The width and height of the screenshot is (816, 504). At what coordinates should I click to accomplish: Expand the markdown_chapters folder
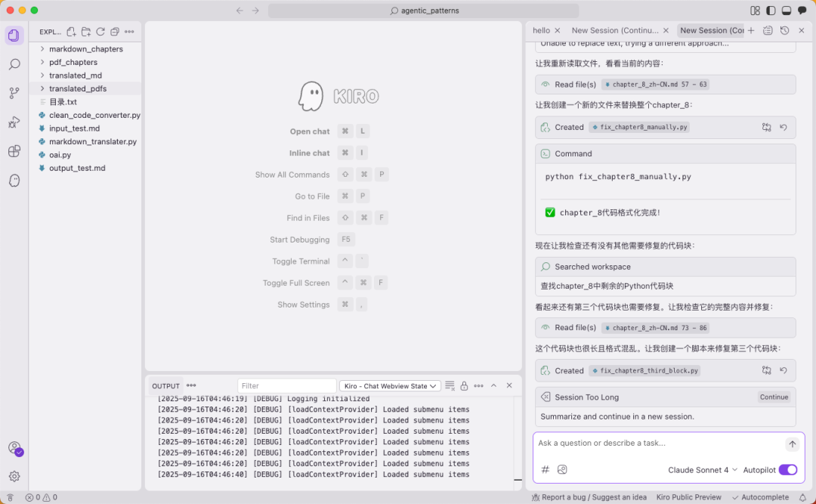coord(85,49)
